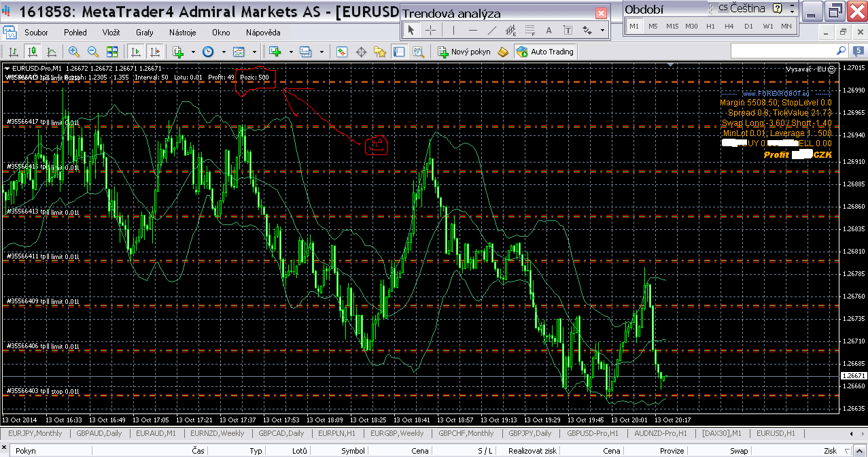Screen dimensions: 868x457
Task: Expand profiles dropdown arrow
Action: coord(322,52)
